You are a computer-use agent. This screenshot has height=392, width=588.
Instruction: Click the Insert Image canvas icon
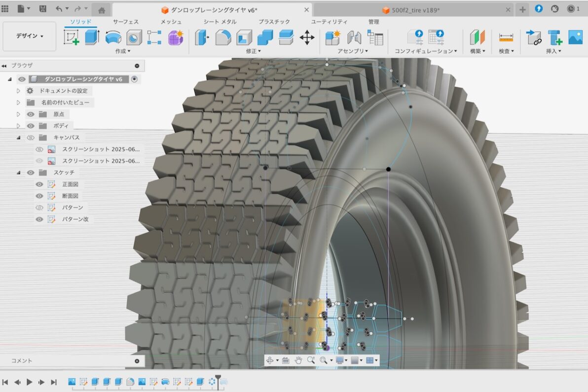click(x=575, y=37)
